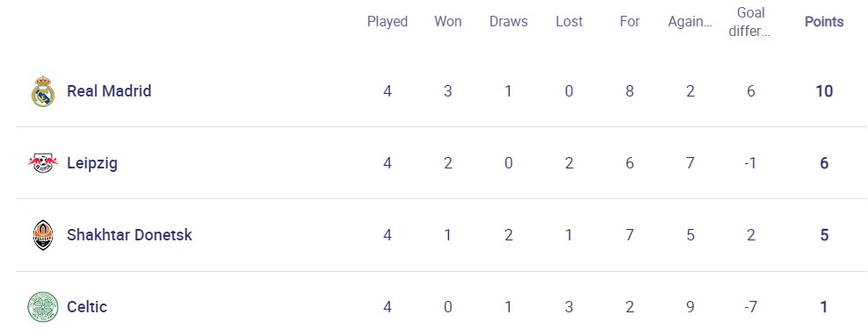Click the Celtic club crest
The image size is (868, 336).
(43, 307)
